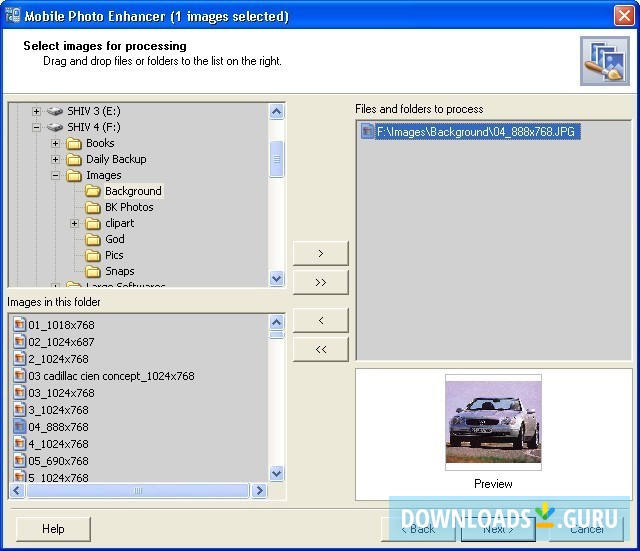Click the Pics folder icon
Image resolution: width=640 pixels, height=551 pixels.
(93, 256)
